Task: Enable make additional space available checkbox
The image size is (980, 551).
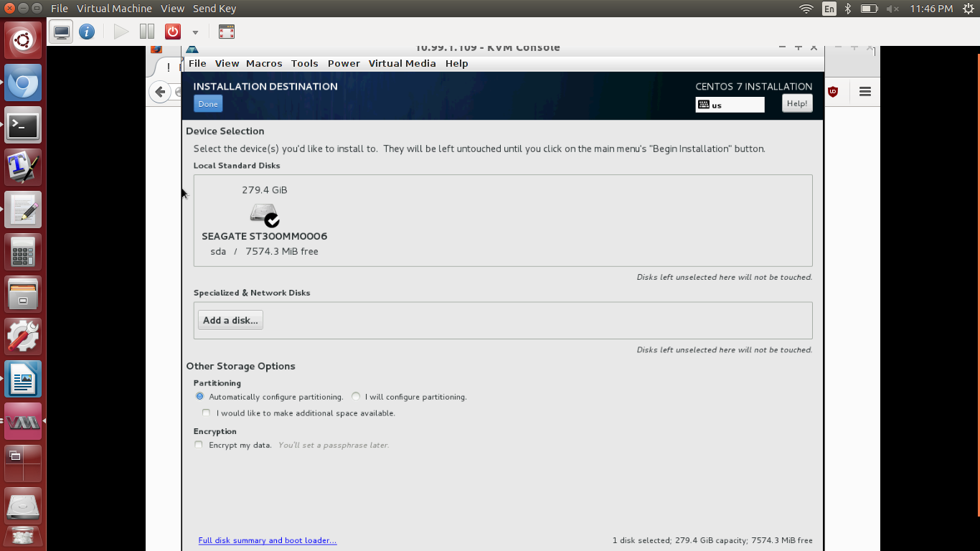Action: pos(207,413)
